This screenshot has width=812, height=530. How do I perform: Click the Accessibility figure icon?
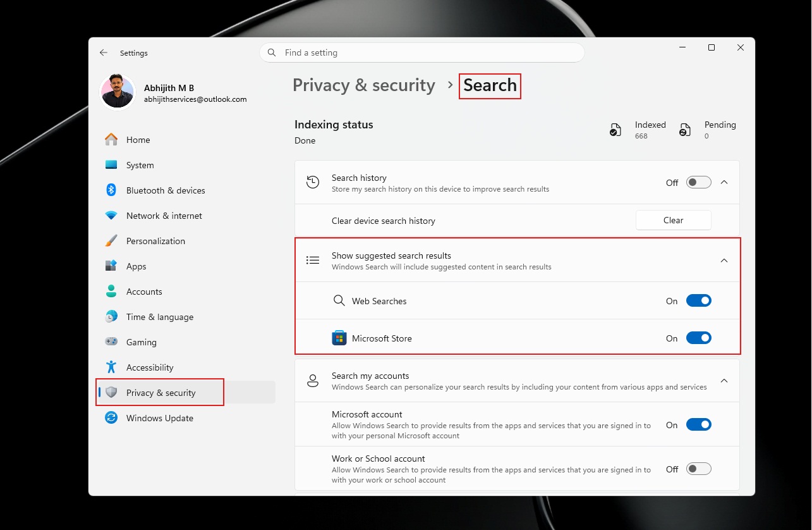pyautogui.click(x=111, y=367)
